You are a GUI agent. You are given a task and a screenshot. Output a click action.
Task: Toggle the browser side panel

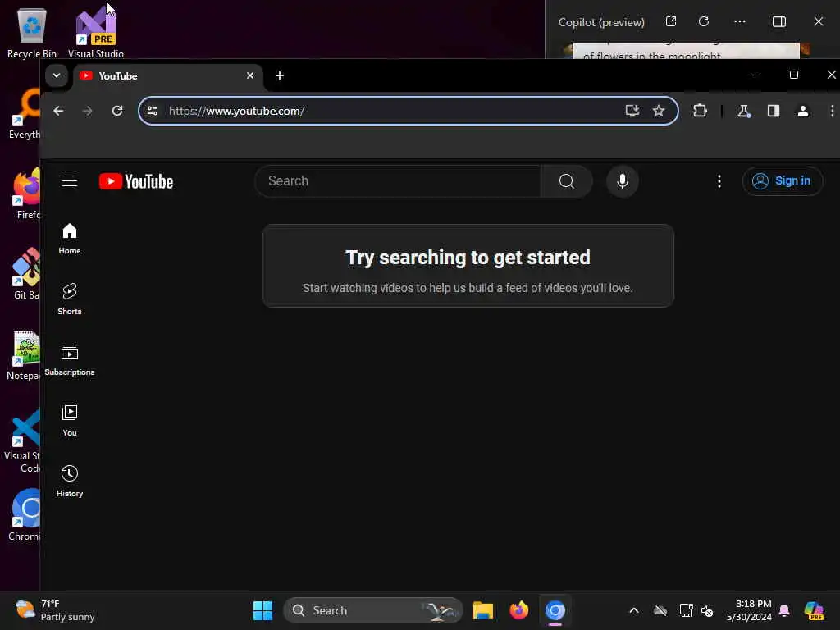pyautogui.click(x=773, y=111)
